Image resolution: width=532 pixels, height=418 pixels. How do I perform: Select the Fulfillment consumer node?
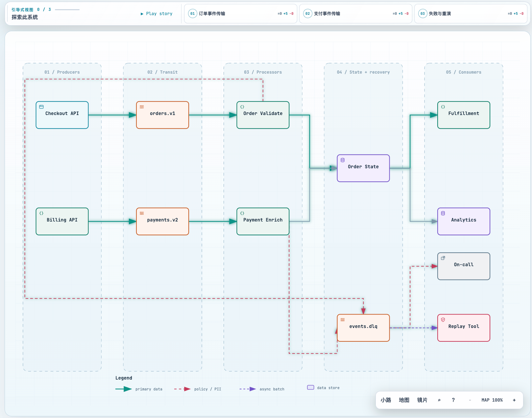(464, 115)
